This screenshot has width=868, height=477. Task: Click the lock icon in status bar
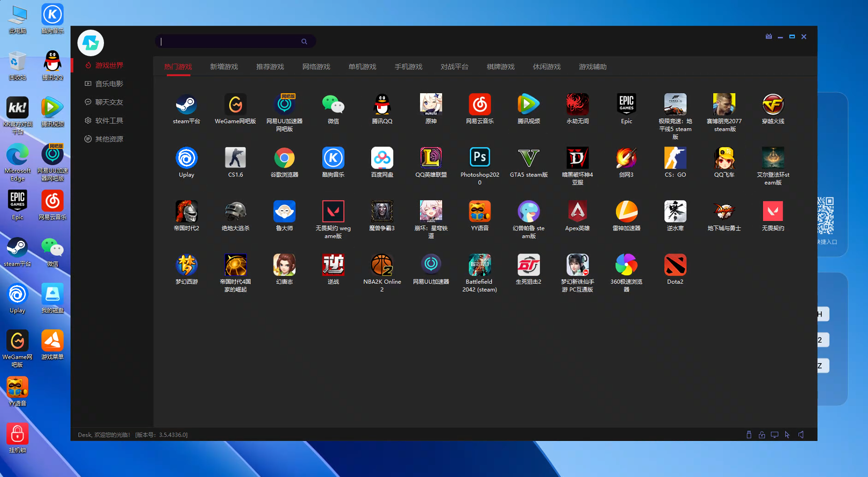point(762,435)
